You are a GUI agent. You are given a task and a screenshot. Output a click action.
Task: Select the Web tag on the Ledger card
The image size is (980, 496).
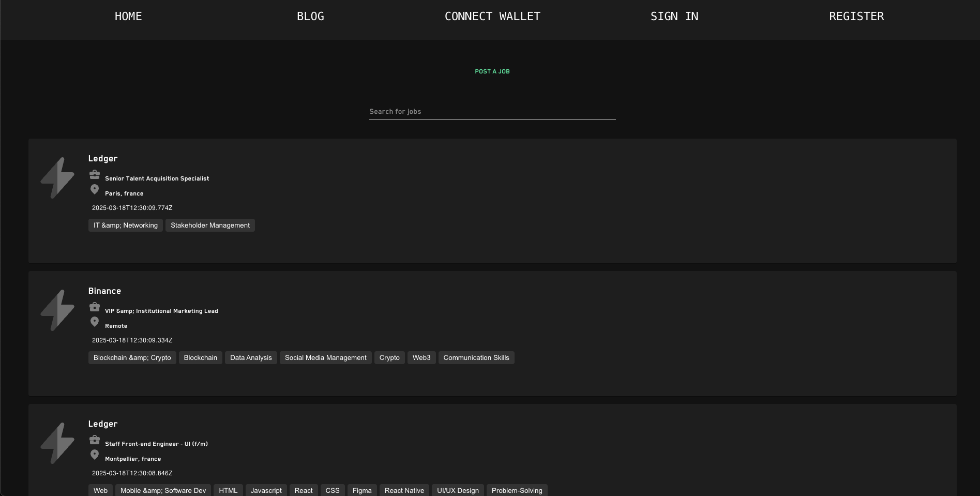pyautogui.click(x=100, y=490)
